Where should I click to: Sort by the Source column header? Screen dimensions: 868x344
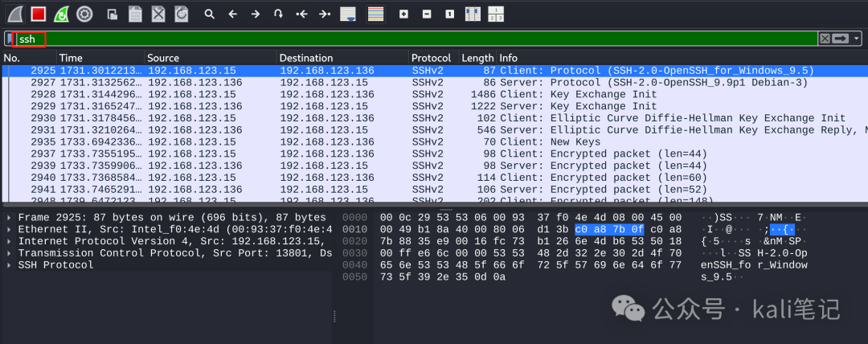[211, 58]
